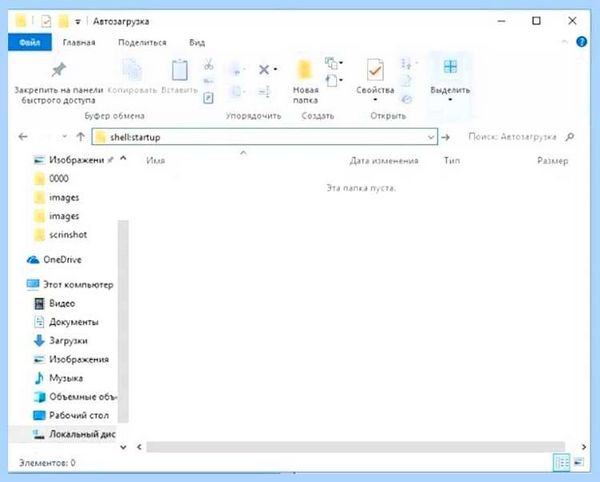Open Загрузки folder in sidebar
600x482 pixels.
tap(60, 340)
